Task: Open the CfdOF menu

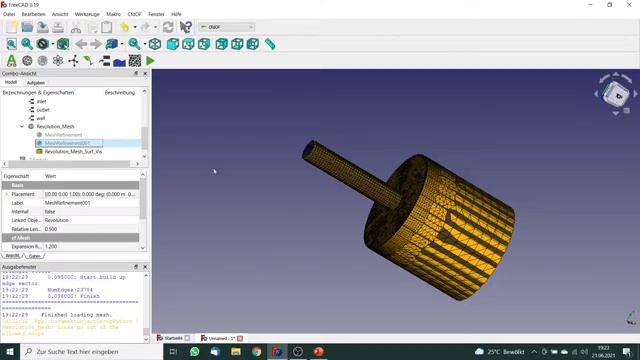Action: click(x=134, y=14)
